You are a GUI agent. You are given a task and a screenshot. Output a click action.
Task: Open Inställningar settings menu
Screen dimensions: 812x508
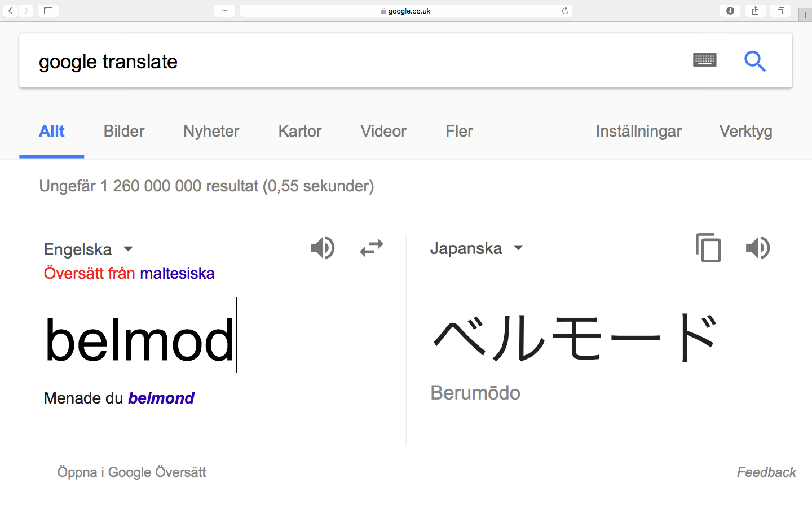point(639,132)
